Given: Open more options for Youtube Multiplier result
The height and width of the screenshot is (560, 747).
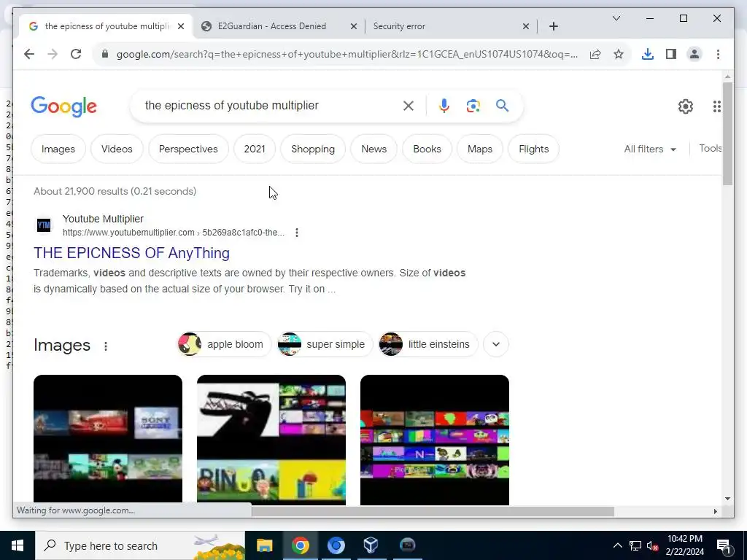Looking at the screenshot, I should pos(297,233).
